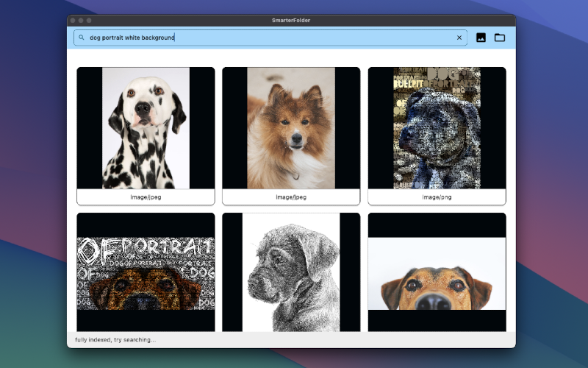Select the fluffy brown sheltie photo

coord(291,128)
